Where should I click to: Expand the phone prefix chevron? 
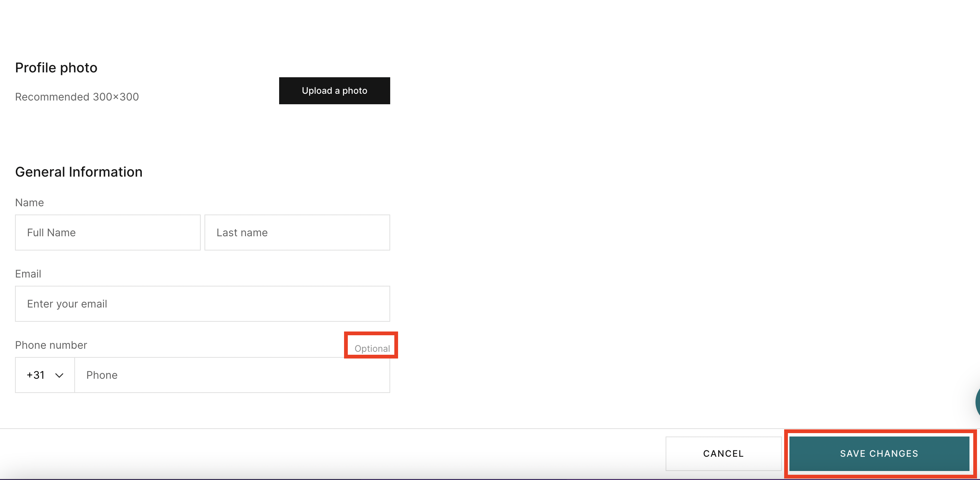59,376
